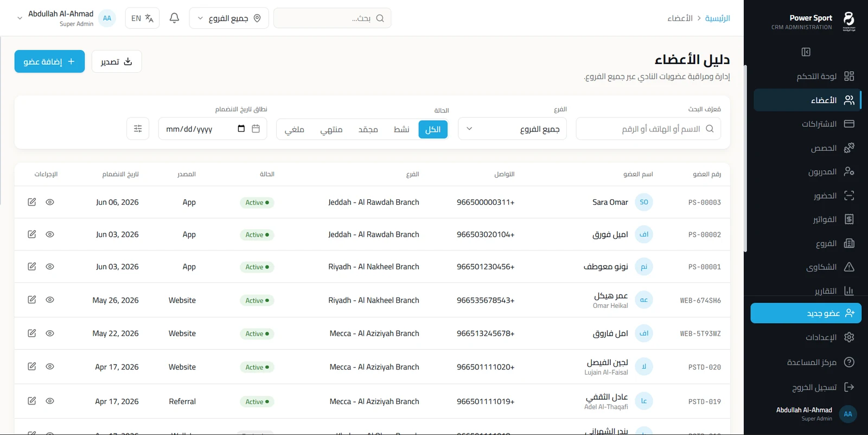View details for member PS-00002

pyautogui.click(x=50, y=235)
